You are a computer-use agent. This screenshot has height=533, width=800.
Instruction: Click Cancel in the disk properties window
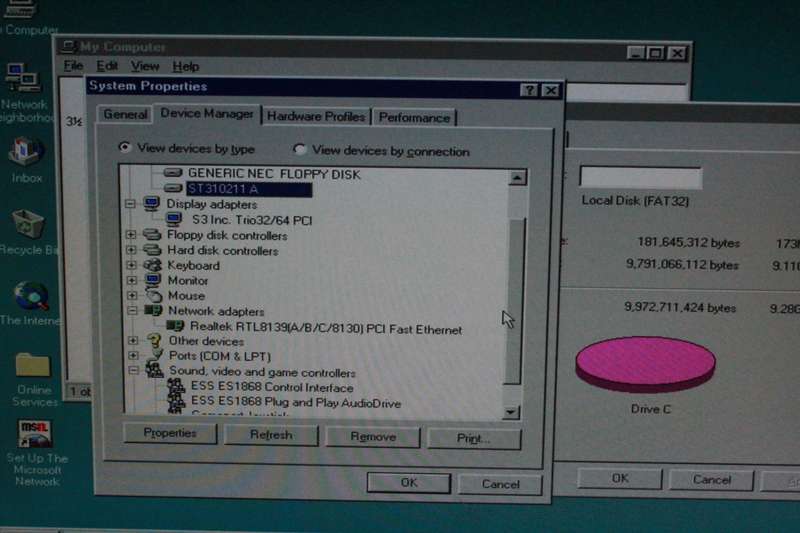click(x=711, y=480)
